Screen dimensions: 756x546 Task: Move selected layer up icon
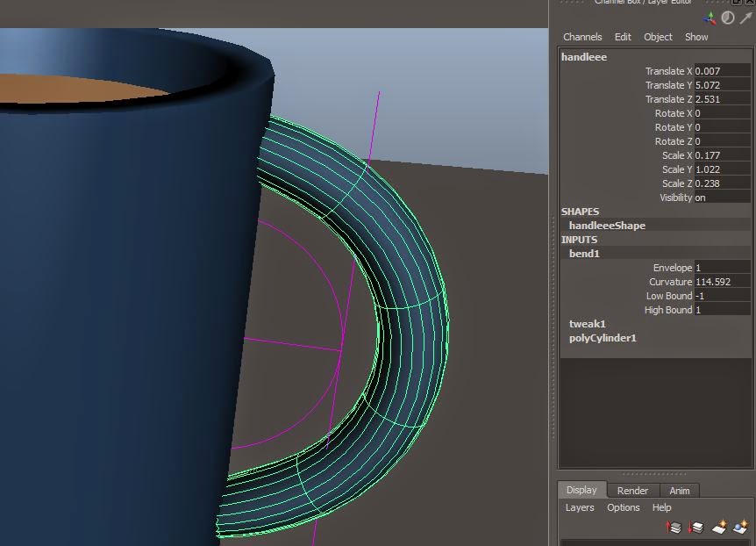coord(673,527)
